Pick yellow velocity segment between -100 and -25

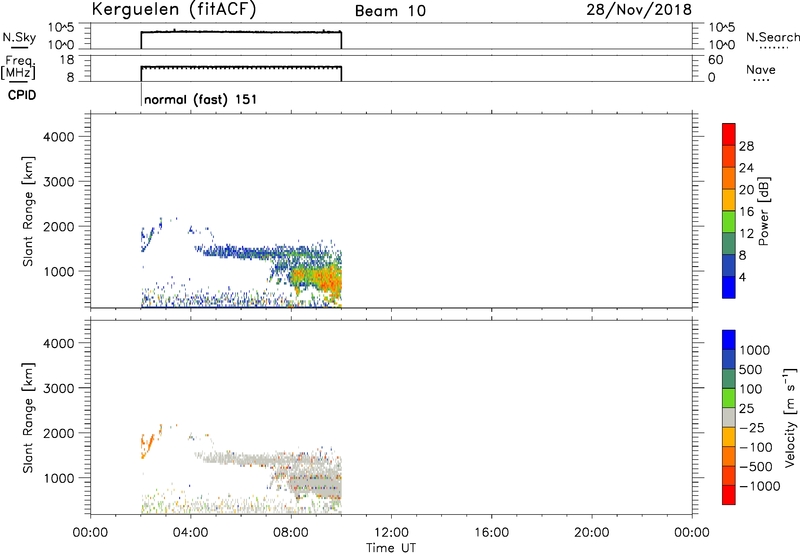(x=729, y=437)
